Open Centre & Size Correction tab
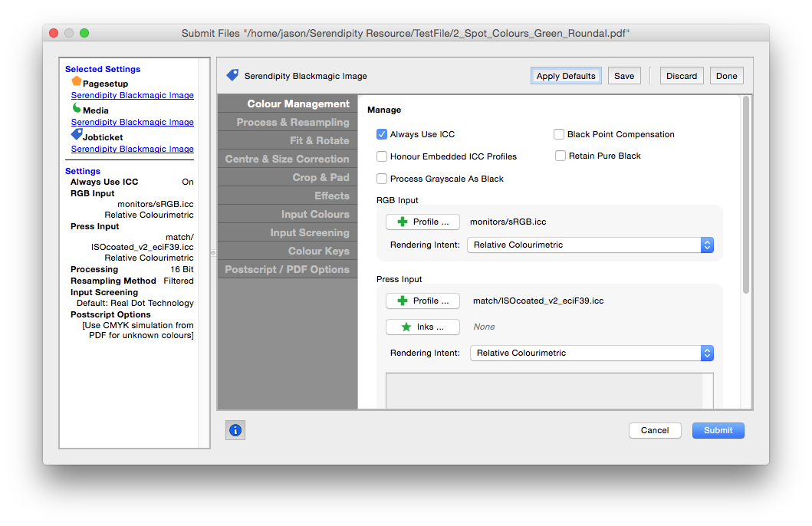 [x=288, y=159]
